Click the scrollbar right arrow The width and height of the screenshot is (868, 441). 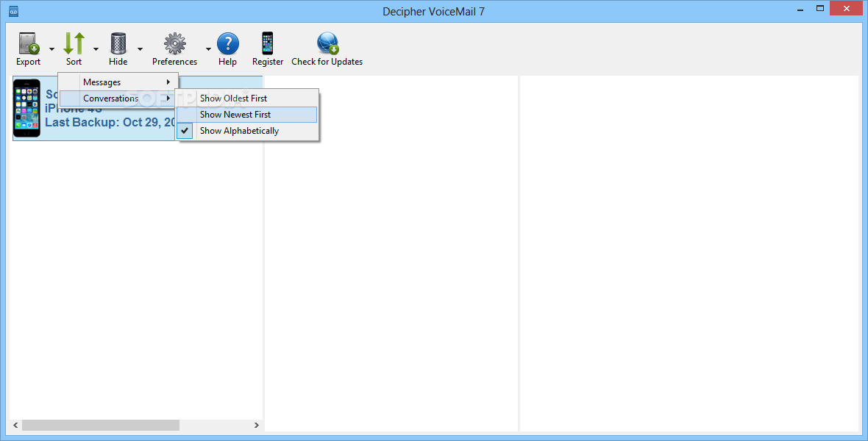tap(256, 425)
